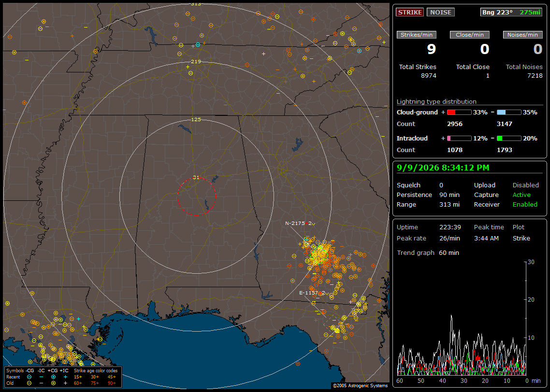Click the red 31-mile range circle
The image size is (550, 392).
(196, 196)
